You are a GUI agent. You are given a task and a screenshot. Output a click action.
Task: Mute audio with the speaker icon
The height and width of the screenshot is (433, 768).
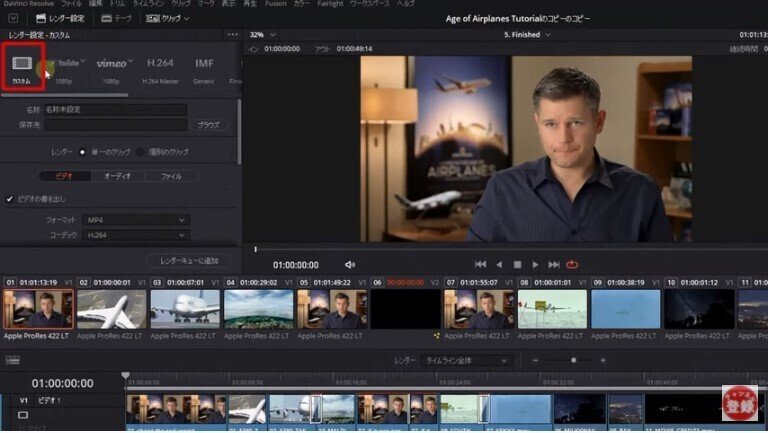(x=350, y=265)
